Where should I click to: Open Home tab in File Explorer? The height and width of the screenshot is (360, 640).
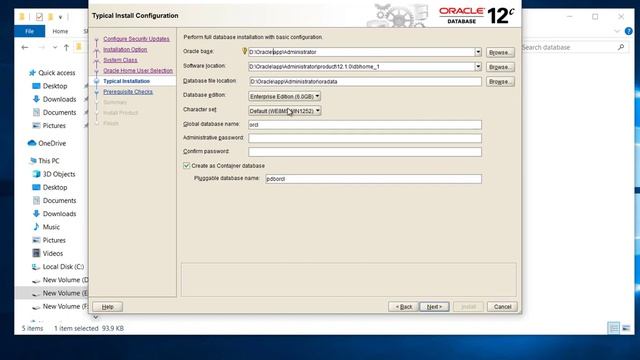pos(60,31)
